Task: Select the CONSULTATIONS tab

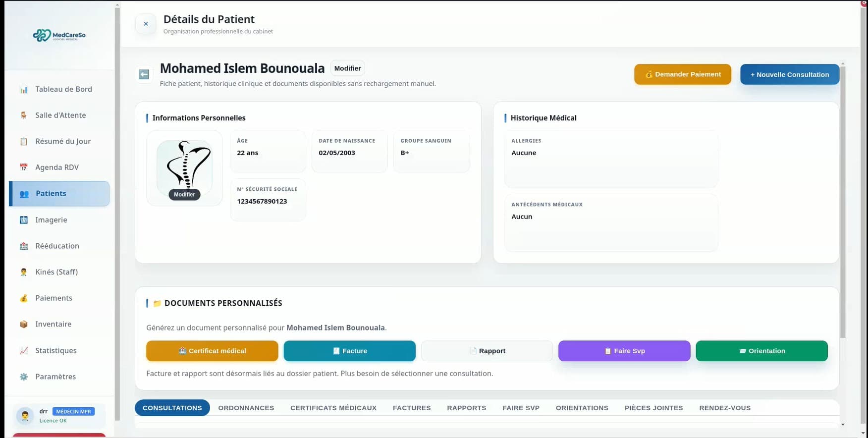Action: pyautogui.click(x=172, y=408)
